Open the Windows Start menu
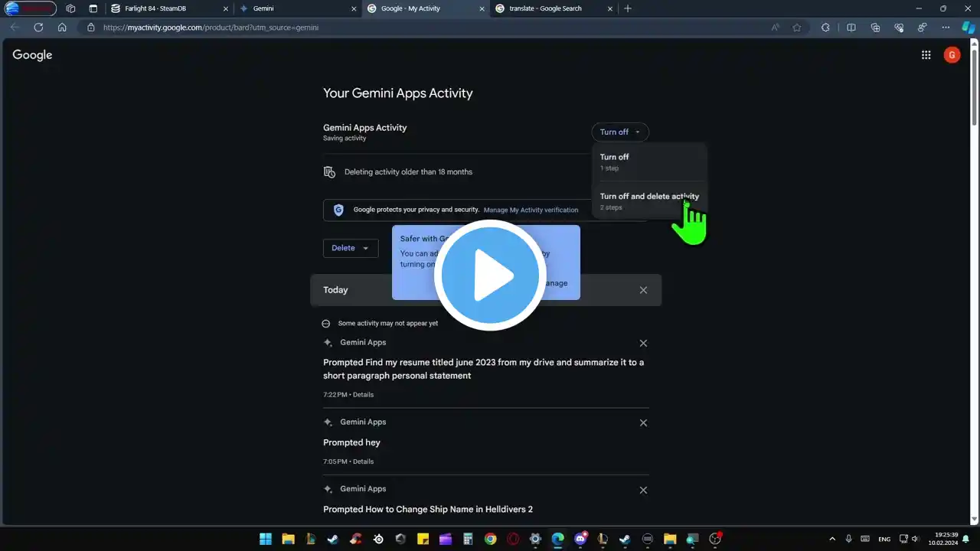 point(265,539)
